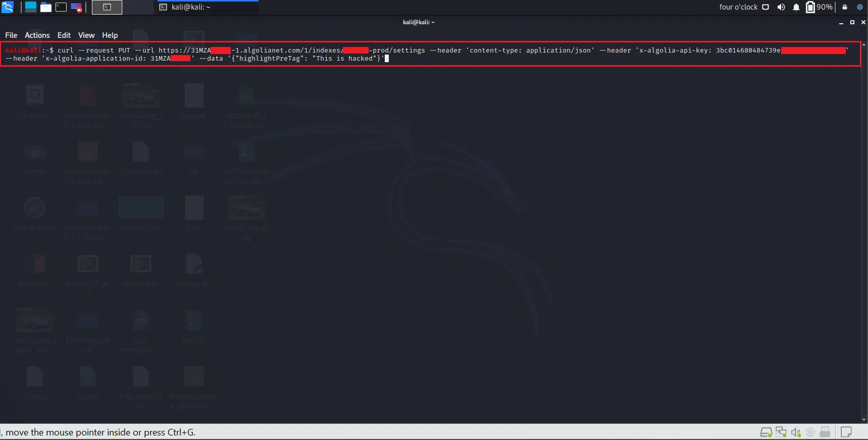Open the blue session logout icon
868x440 pixels.
pyautogui.click(x=860, y=7)
